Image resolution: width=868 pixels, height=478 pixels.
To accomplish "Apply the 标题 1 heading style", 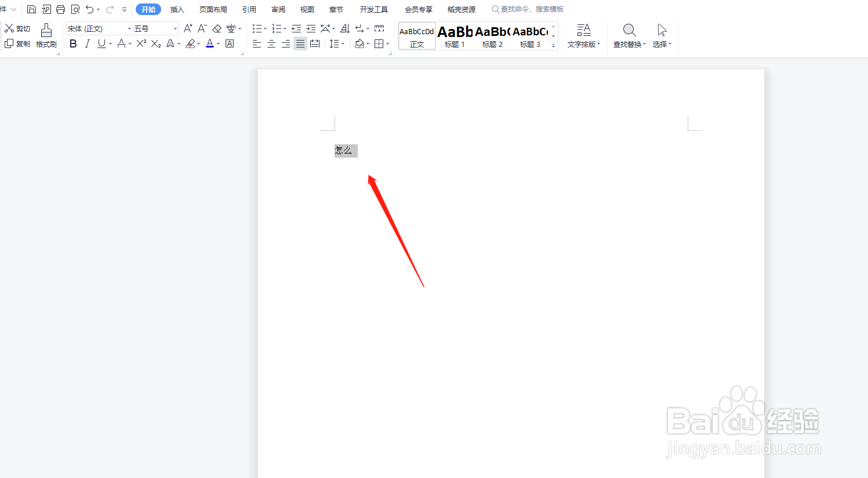I will pyautogui.click(x=455, y=36).
